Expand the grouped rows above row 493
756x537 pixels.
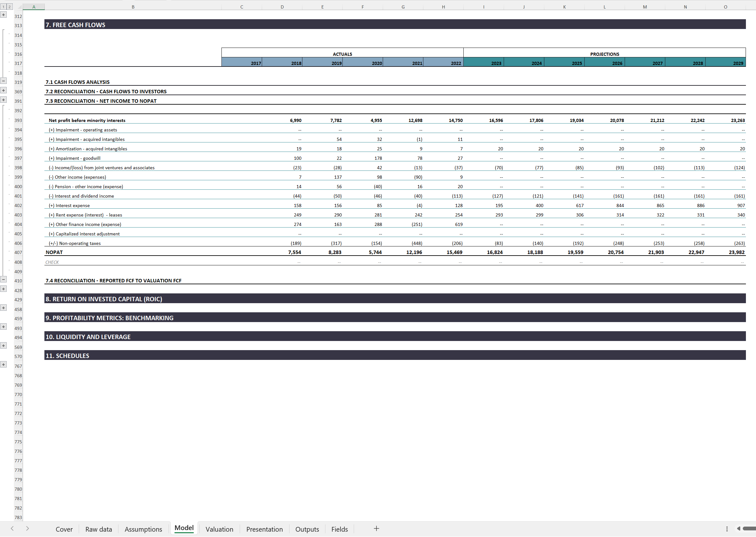4,327
